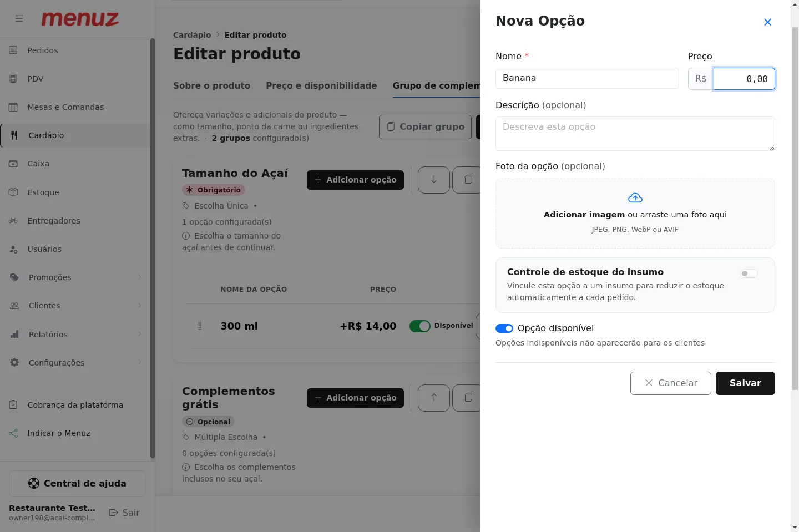Switch to the Sobre o produto tab
Image resolution: width=799 pixels, height=532 pixels.
coord(211,86)
